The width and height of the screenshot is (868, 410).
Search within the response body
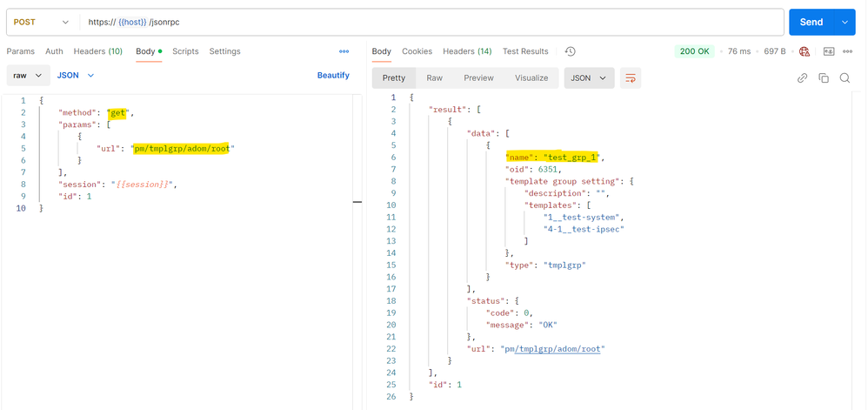845,78
